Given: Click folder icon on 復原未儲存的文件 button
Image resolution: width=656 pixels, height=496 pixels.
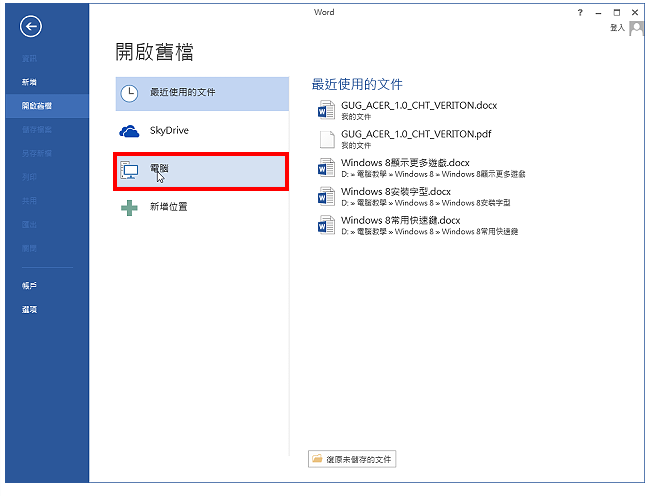Looking at the screenshot, I should pos(317,459).
